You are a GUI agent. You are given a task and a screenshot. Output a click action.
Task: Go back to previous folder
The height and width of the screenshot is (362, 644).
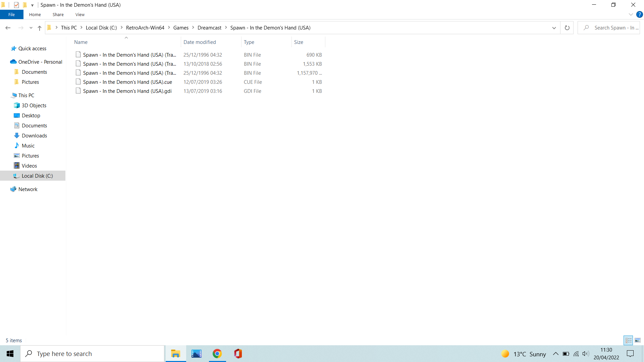pyautogui.click(x=8, y=28)
